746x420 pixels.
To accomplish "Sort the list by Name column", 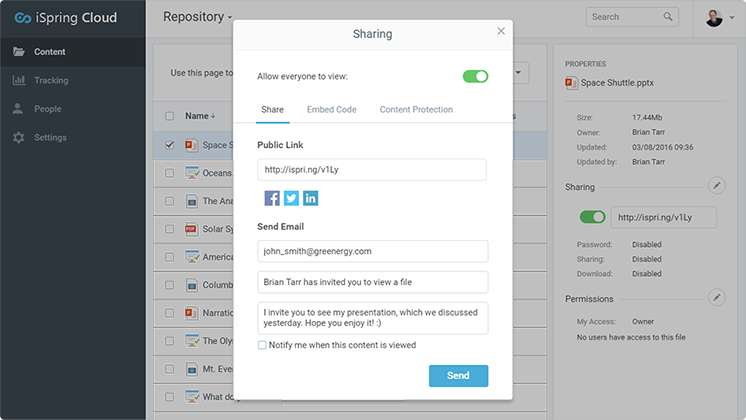I will (x=200, y=116).
